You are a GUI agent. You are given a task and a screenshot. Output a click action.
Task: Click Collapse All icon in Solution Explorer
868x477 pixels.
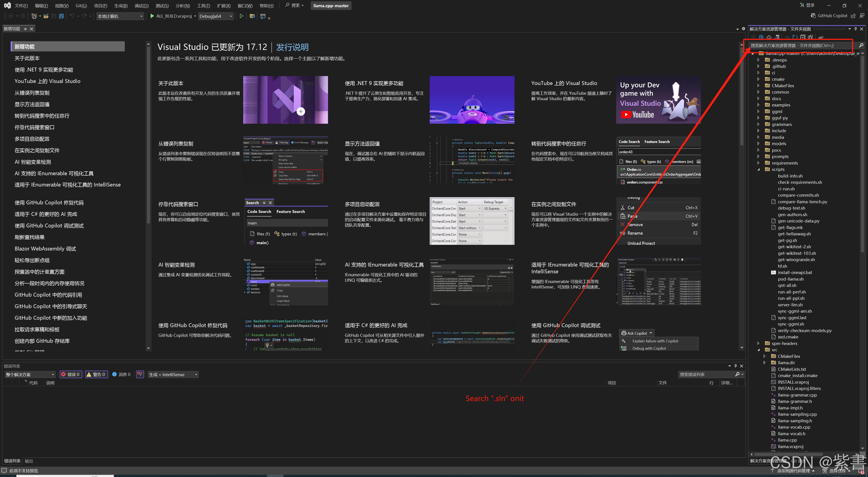click(x=803, y=37)
